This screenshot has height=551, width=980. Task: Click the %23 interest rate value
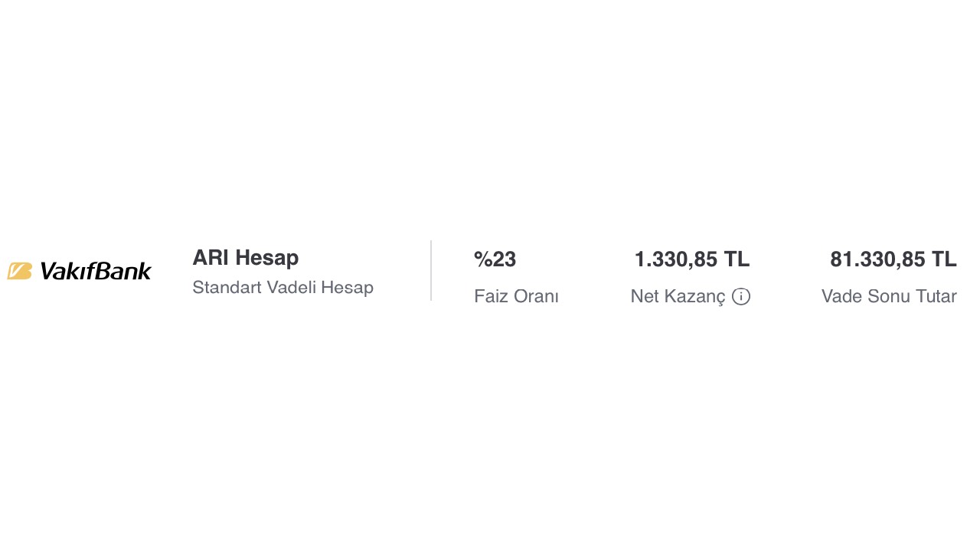tap(495, 259)
